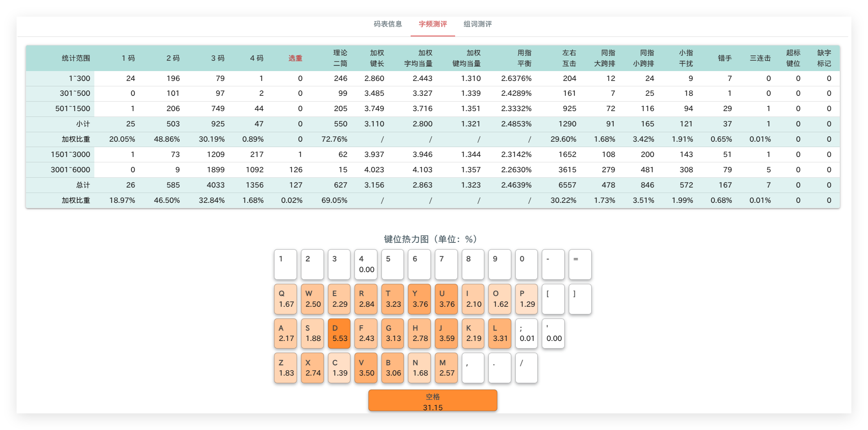868x430 pixels.
Task: Click the W key showing 2.50
Action: (312, 299)
